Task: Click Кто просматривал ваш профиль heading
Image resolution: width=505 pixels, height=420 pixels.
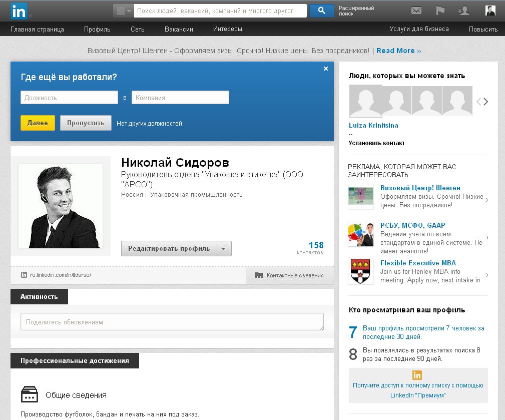Action: click(407, 310)
